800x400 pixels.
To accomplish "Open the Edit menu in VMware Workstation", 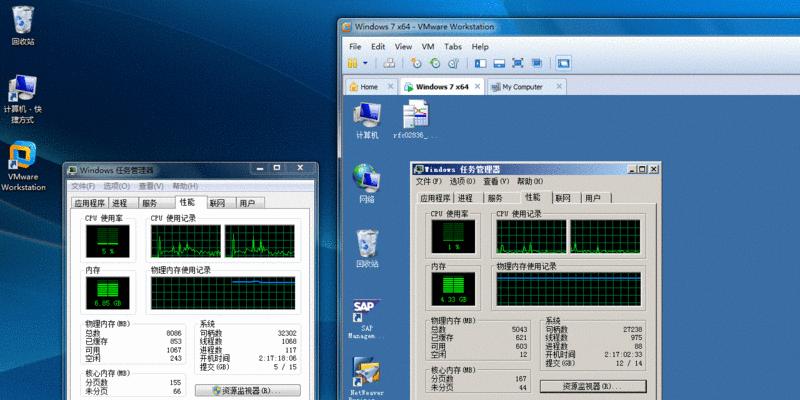I will click(x=378, y=46).
